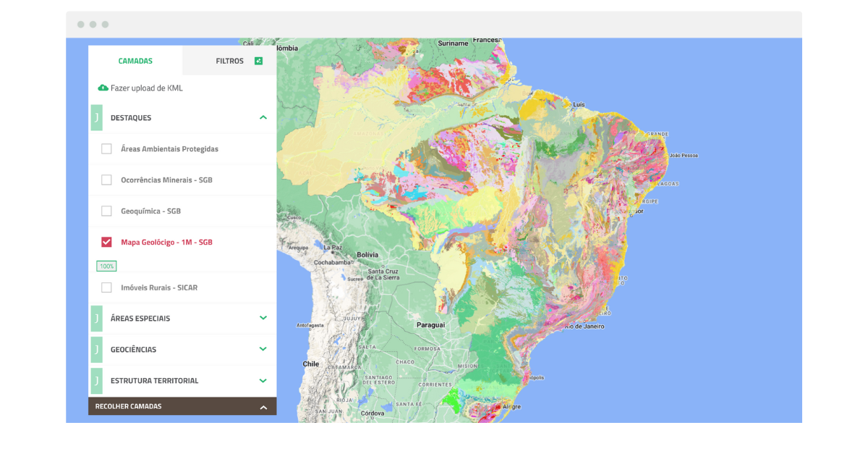
Task: Switch to the FILTROS tab
Action: click(229, 61)
